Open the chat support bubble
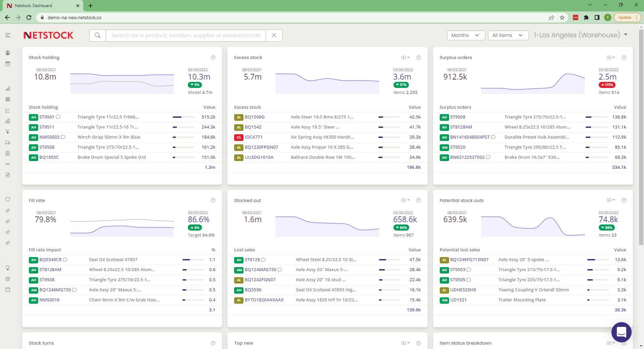The image size is (644, 349). [621, 332]
